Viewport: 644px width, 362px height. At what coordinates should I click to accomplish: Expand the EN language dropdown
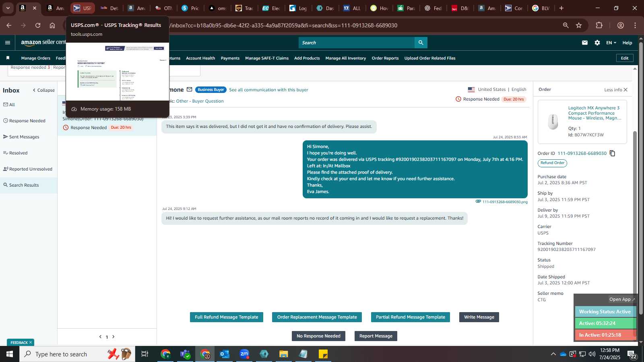point(611,43)
